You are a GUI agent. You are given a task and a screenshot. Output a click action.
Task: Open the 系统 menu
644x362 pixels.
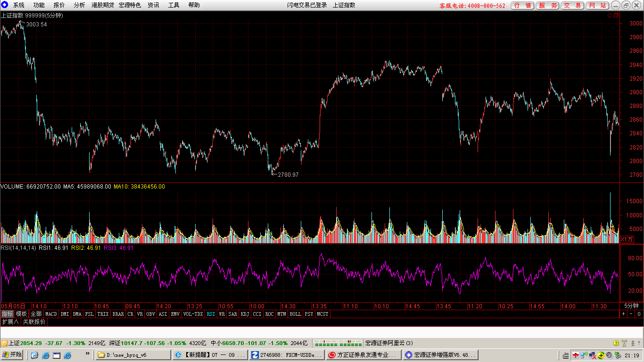19,5
